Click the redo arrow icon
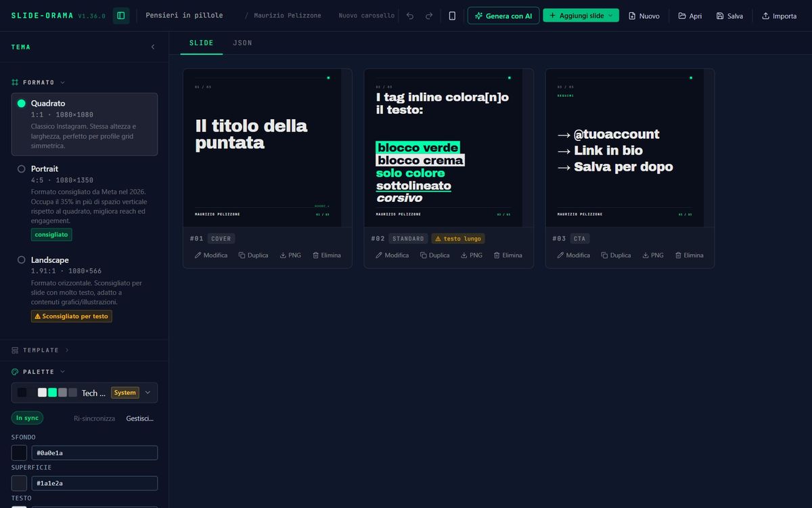 click(429, 16)
